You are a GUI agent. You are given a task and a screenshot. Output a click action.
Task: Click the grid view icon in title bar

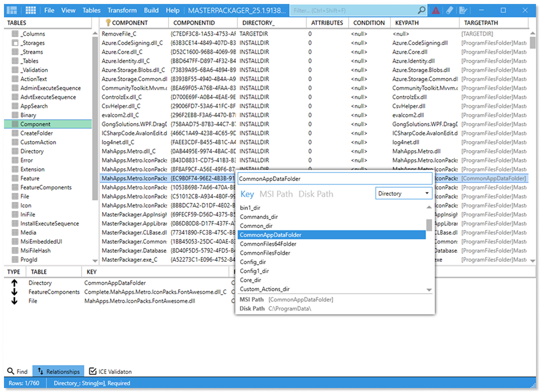click(x=30, y=10)
